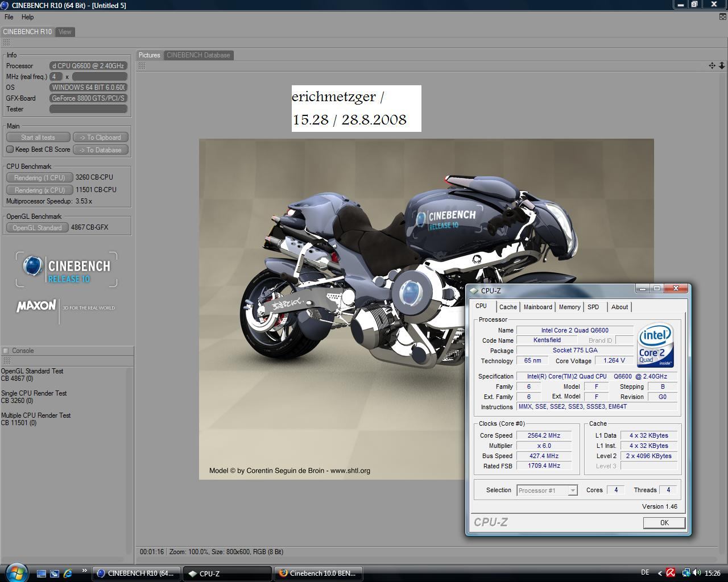728x582 pixels.
Task: Run OpenGL Standard benchmark
Action: [37, 228]
